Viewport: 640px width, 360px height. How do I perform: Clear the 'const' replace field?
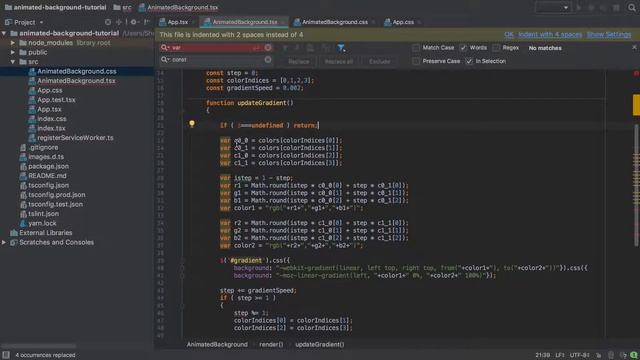268,60
